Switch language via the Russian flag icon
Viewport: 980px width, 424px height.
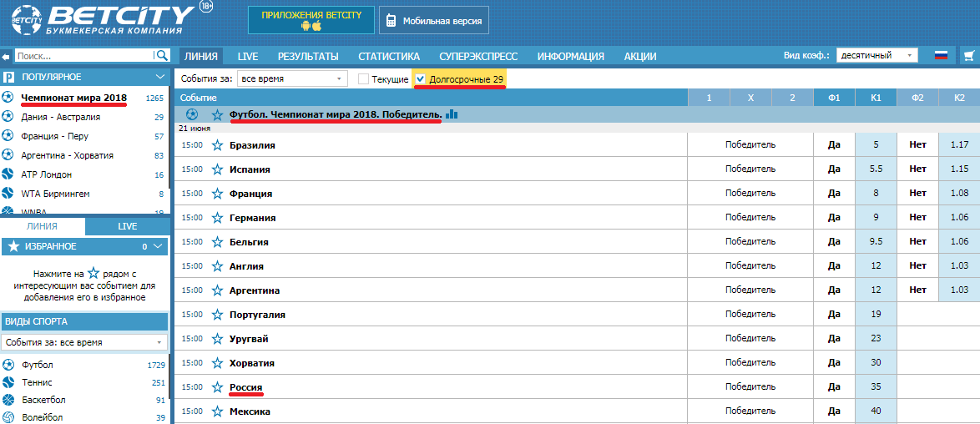942,56
